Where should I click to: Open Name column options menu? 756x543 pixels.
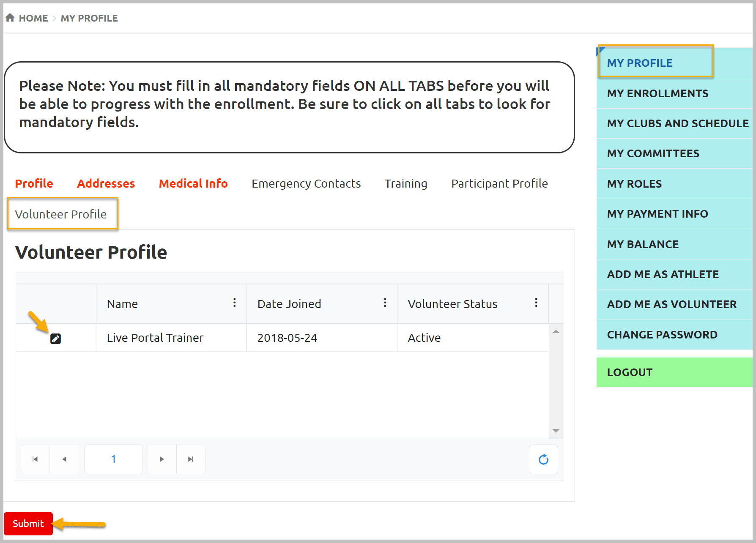(234, 303)
